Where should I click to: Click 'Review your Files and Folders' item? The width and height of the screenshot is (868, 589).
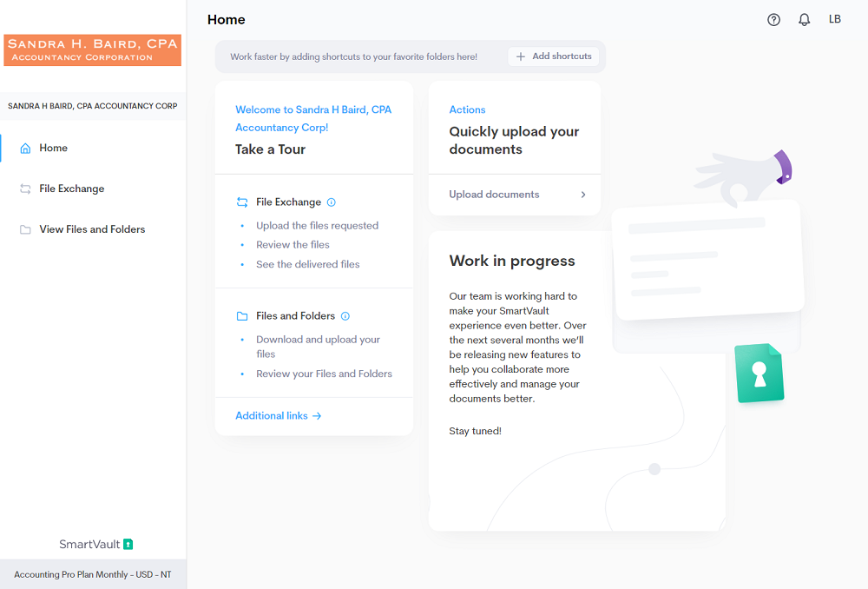[x=324, y=374]
